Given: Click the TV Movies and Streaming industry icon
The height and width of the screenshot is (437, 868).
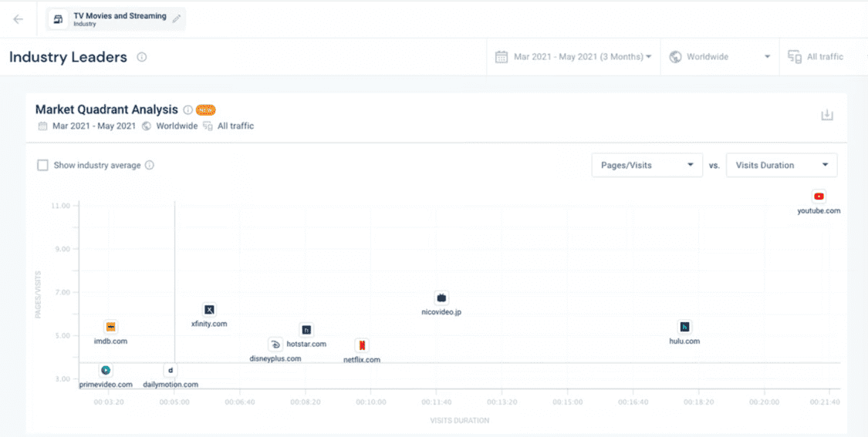Looking at the screenshot, I should point(58,19).
